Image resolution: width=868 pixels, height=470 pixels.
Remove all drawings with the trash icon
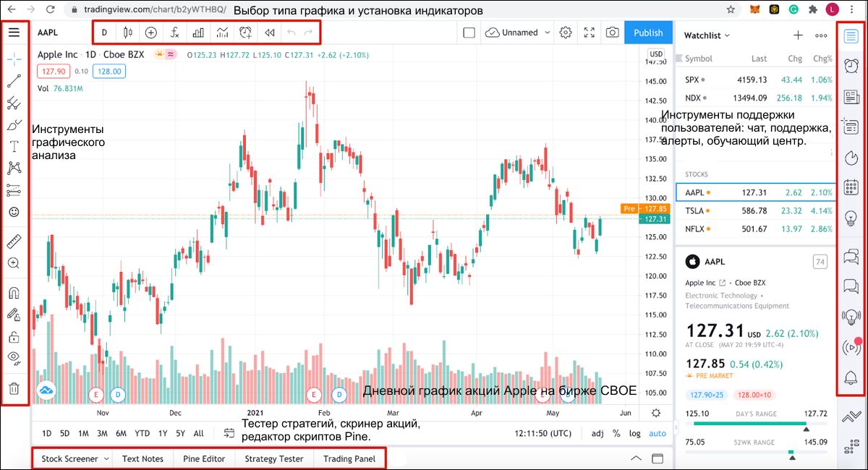pos(14,389)
